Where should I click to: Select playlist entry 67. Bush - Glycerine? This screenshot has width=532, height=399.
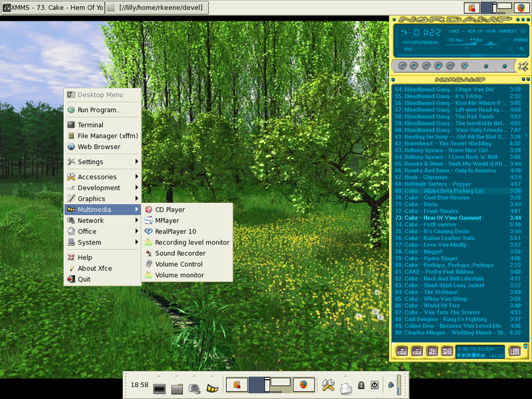click(458, 177)
